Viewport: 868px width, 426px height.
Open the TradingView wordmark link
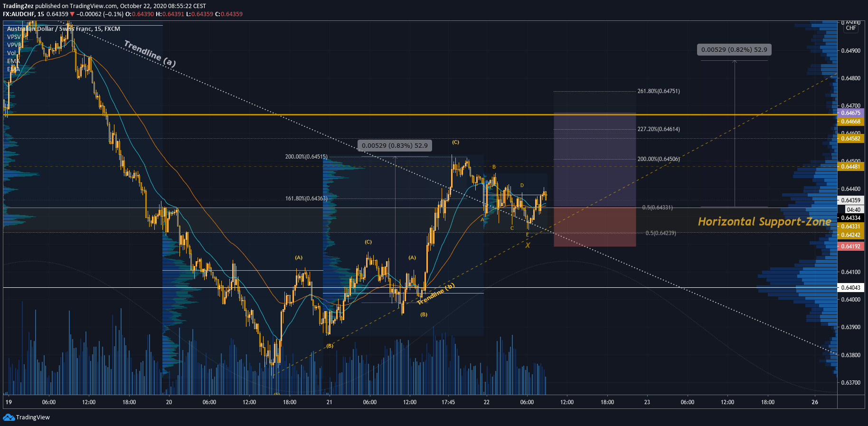(33, 417)
